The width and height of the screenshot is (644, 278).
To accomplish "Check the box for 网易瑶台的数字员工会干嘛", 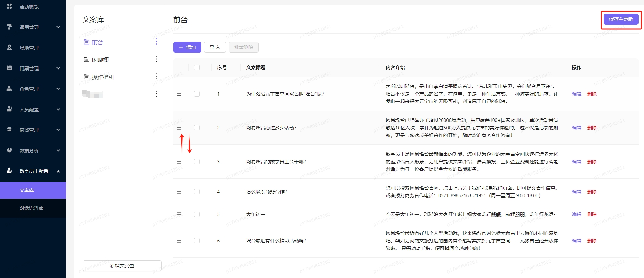I will click(197, 162).
